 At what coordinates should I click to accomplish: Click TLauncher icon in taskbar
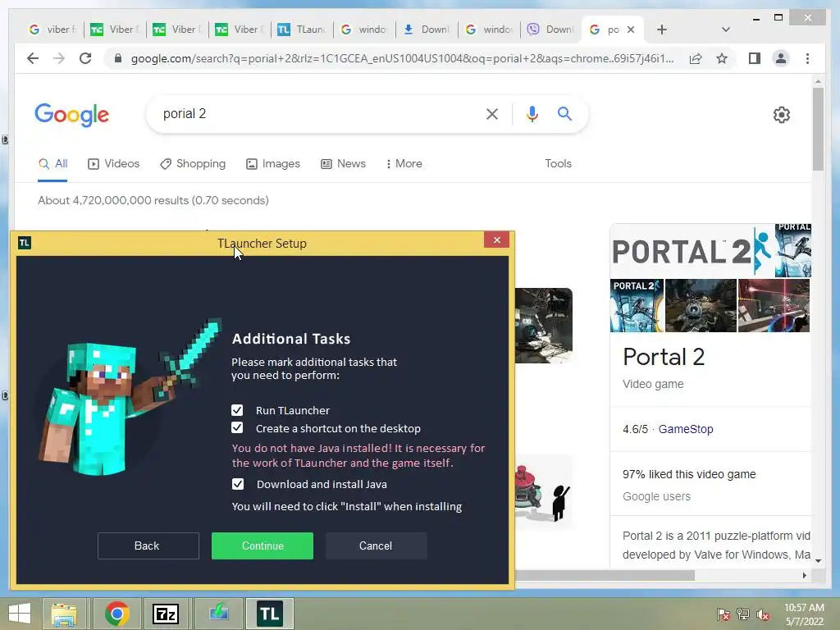click(269, 614)
